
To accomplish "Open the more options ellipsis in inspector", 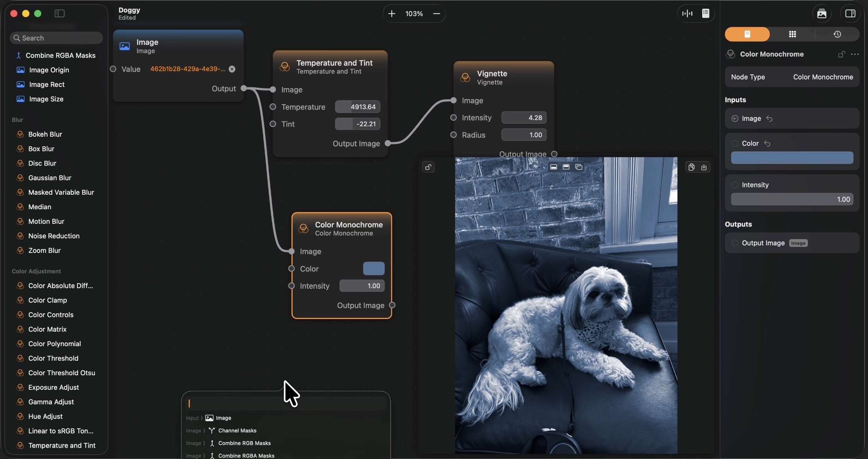I will click(855, 54).
